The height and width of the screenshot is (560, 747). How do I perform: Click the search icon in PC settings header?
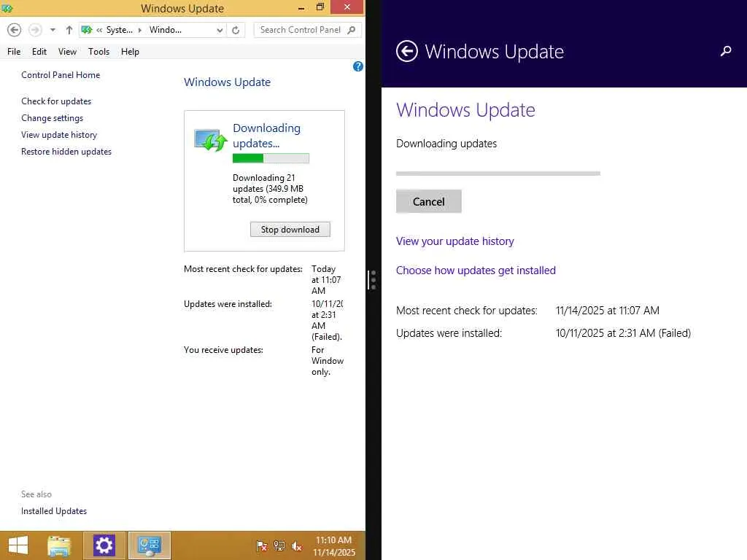(x=726, y=51)
